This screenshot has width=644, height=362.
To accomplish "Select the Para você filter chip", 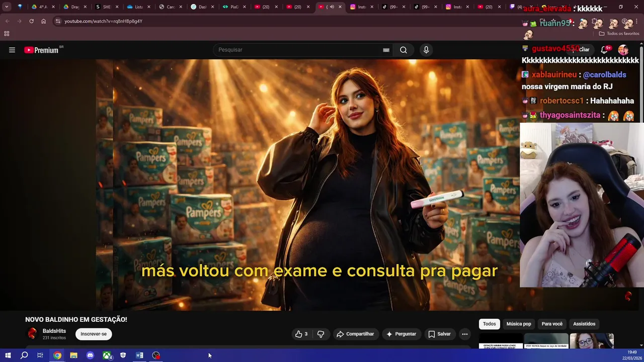I will tap(552, 324).
